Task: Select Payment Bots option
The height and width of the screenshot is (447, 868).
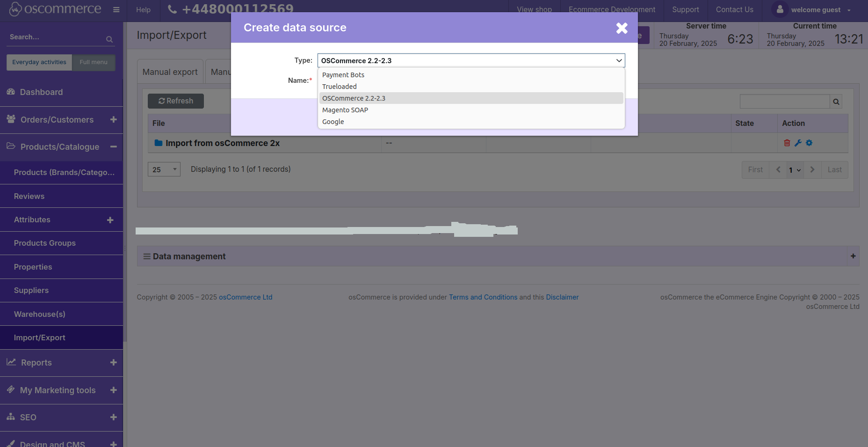Action: pyautogui.click(x=471, y=75)
